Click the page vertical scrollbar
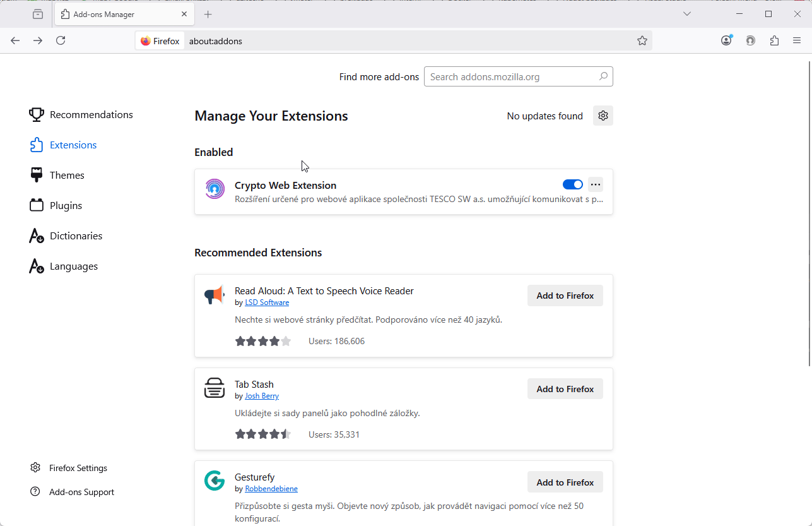 809,213
